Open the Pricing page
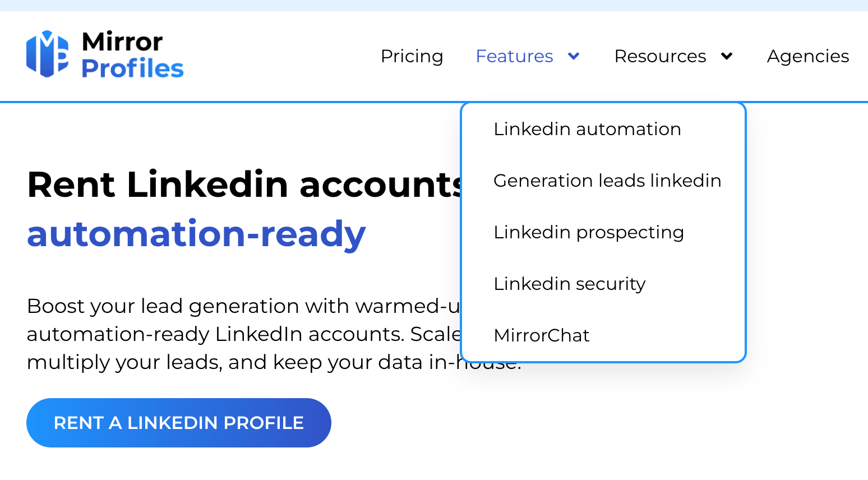Image resolution: width=868 pixels, height=480 pixels. pos(412,56)
